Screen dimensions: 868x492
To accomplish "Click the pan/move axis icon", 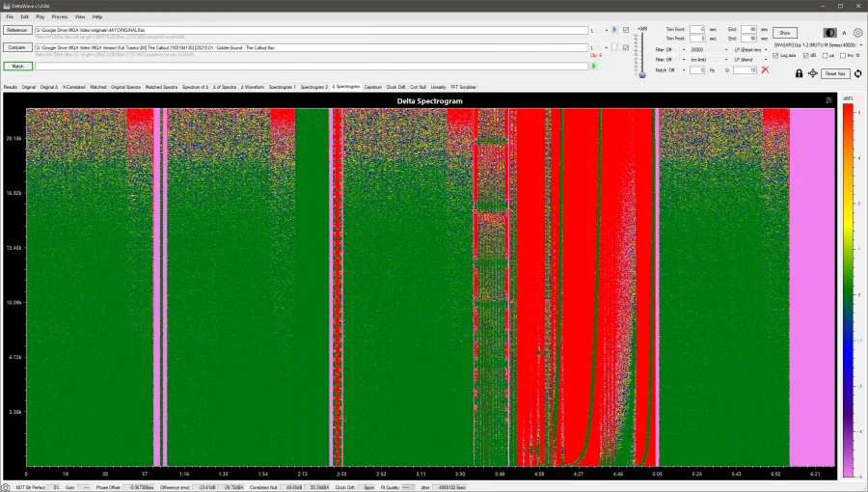I will pos(812,73).
